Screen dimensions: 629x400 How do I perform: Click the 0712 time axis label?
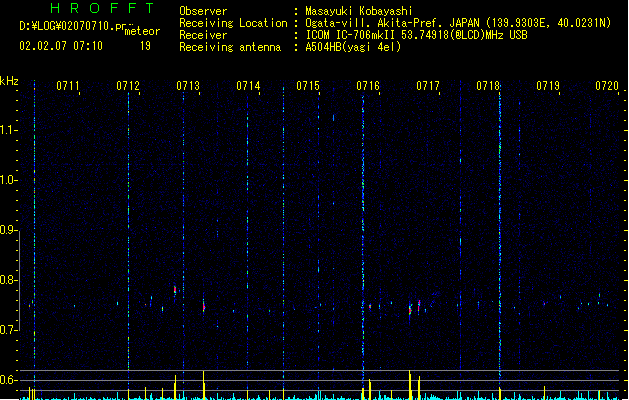point(128,86)
